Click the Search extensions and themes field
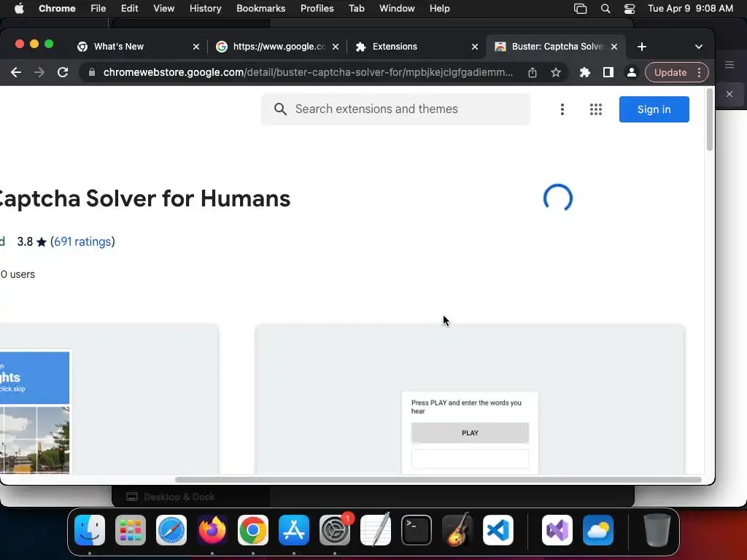This screenshot has width=747, height=560. coord(395,109)
